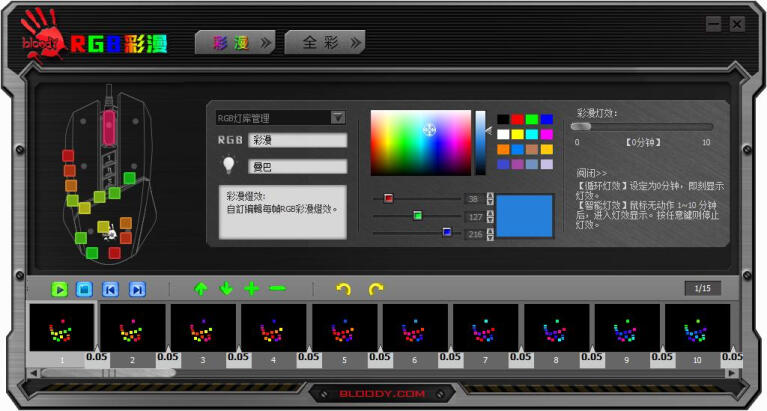Select frame 8 thumbnail

556,327
